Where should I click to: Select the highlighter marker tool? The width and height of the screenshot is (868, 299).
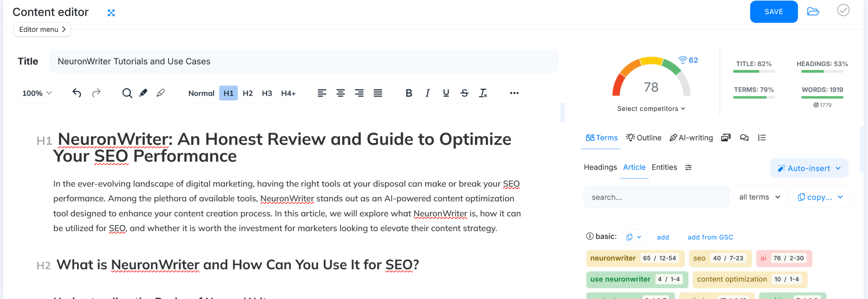[x=143, y=93]
